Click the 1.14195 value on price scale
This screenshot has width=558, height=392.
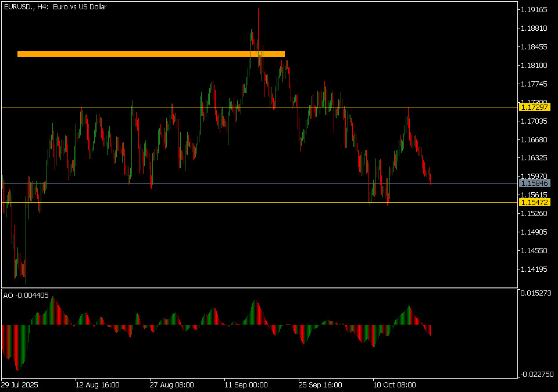534,269
